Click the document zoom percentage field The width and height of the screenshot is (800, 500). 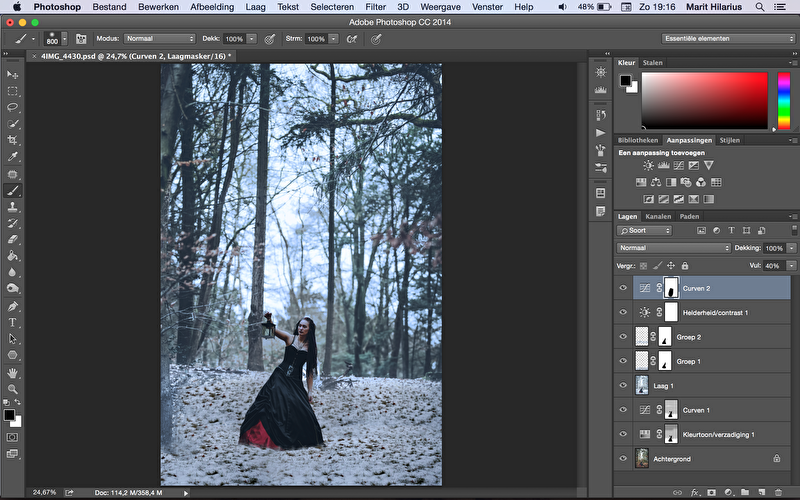[44, 492]
